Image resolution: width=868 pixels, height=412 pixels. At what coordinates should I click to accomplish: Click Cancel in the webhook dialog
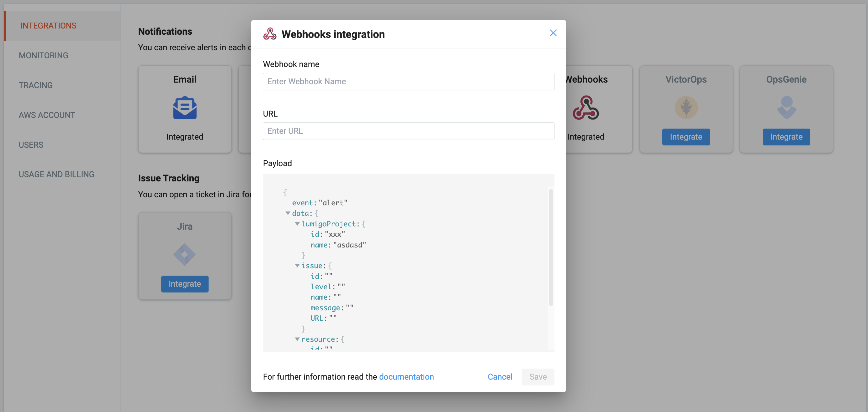click(500, 377)
